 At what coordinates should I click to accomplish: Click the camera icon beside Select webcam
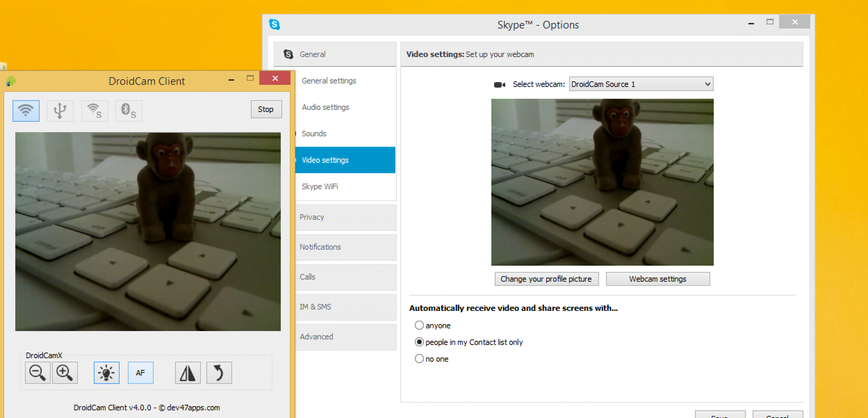[x=499, y=85]
